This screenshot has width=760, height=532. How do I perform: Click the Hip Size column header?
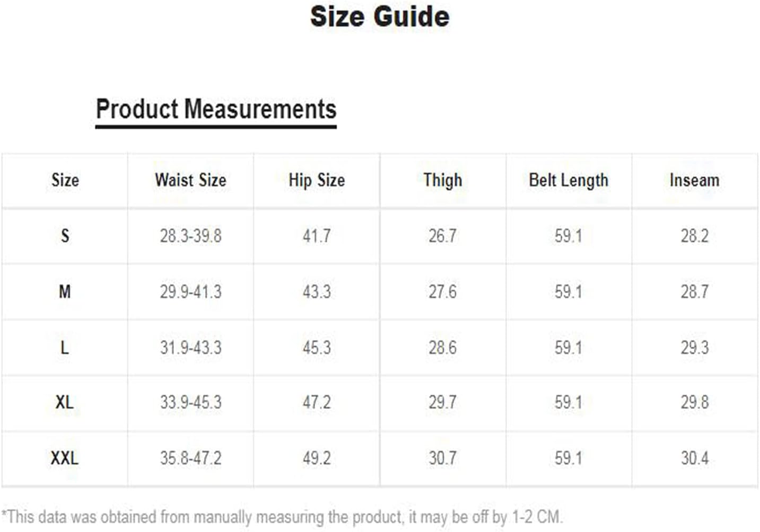coord(317,180)
